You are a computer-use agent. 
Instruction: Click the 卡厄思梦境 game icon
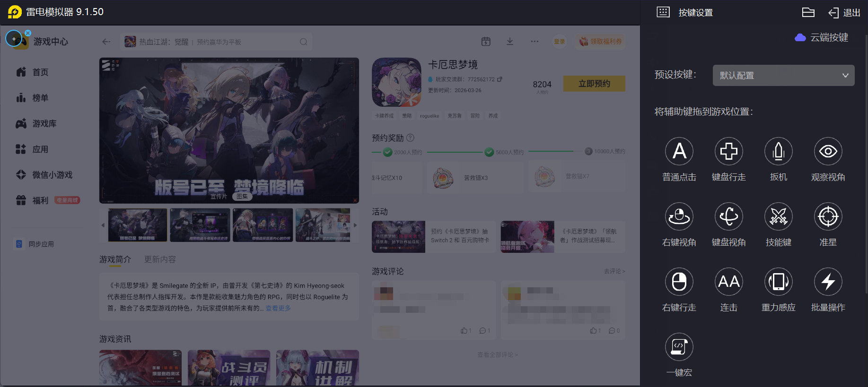(x=396, y=82)
